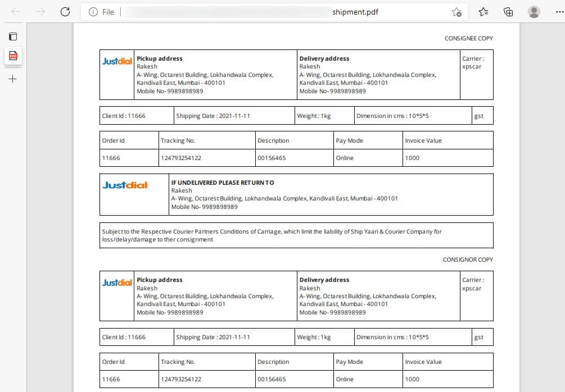
Task: Click Mobile No- 9989898989 under consignee pickup address
Action: tap(170, 91)
